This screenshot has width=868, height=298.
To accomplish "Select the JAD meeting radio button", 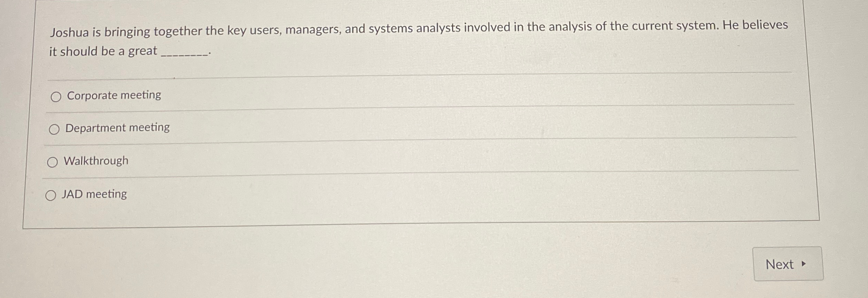I will (x=51, y=195).
